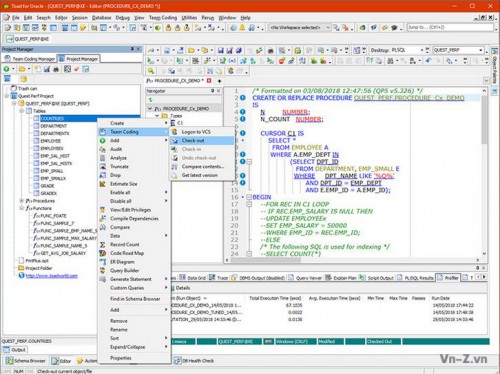This screenshot has height=374, width=500.
Task: Click the DB Health Check tab
Action: [x=194, y=361]
